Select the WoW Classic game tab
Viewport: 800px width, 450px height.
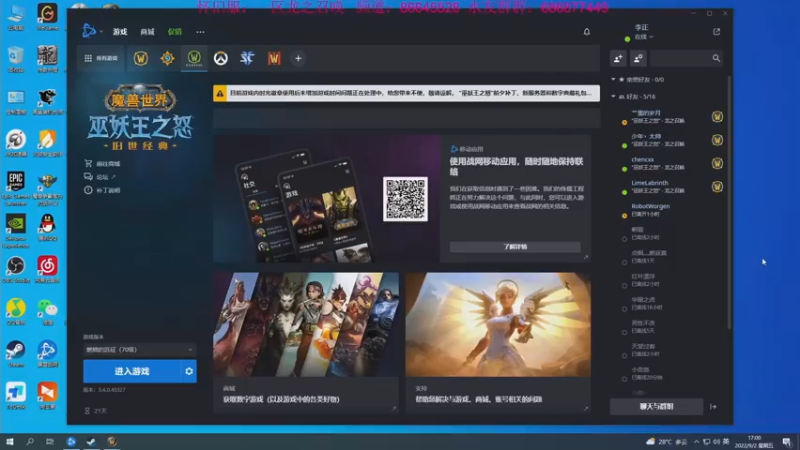point(194,58)
